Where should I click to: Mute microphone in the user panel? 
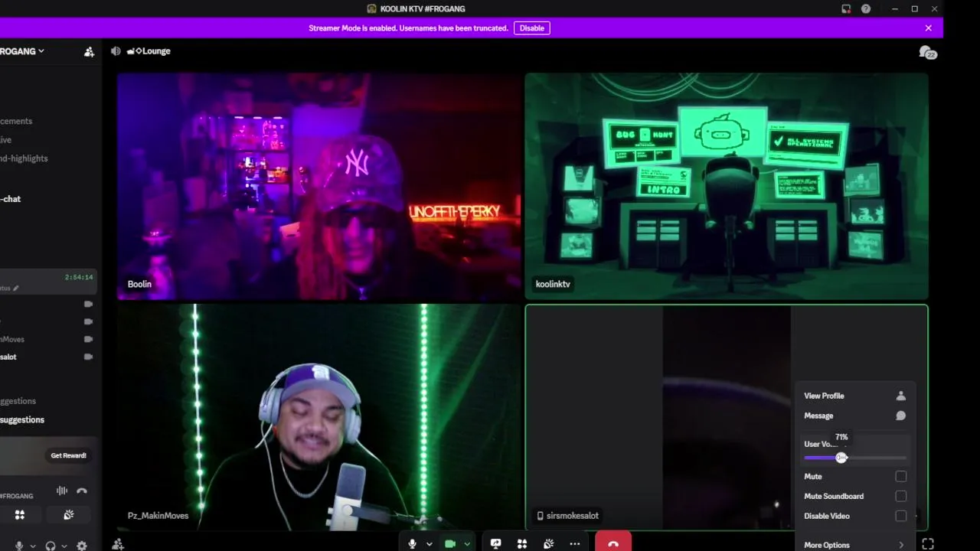19,546
